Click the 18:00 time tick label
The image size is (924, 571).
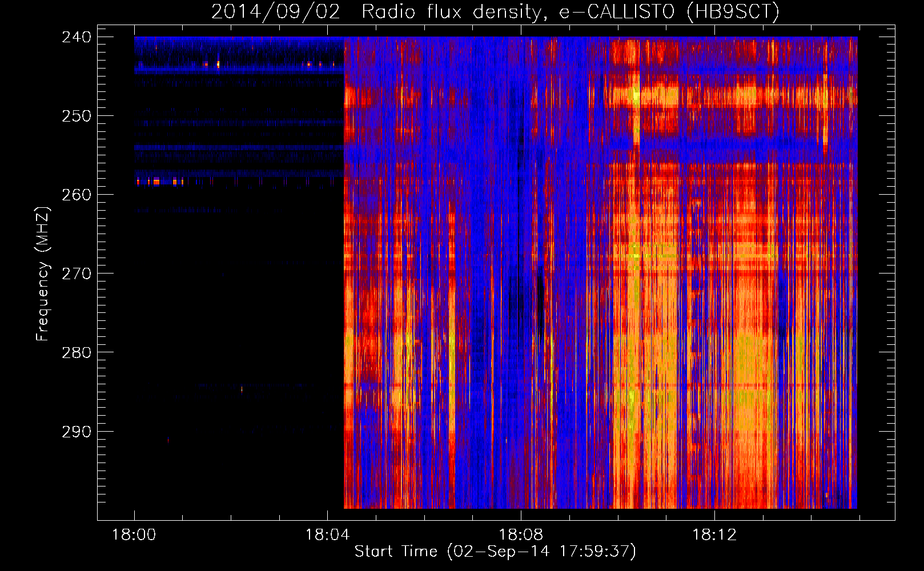(x=134, y=535)
